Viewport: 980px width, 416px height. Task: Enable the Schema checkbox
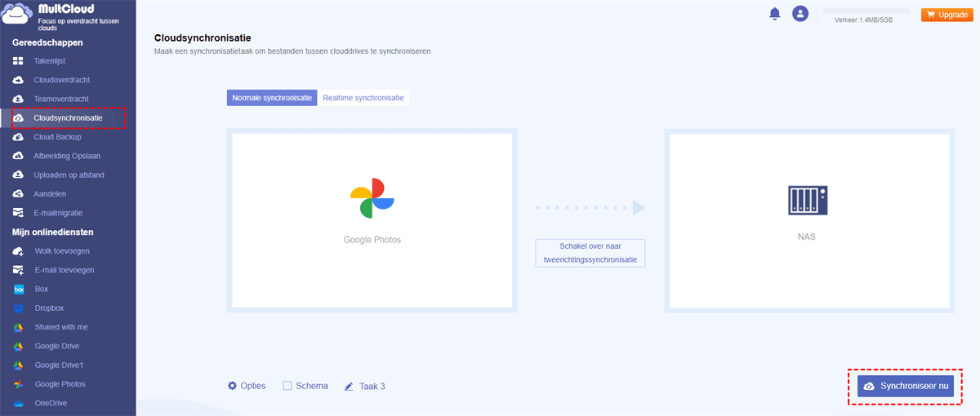[287, 386]
